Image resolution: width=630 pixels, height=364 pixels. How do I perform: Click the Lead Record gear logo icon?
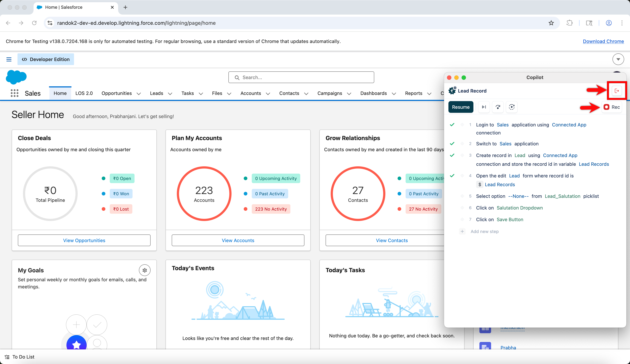click(452, 91)
